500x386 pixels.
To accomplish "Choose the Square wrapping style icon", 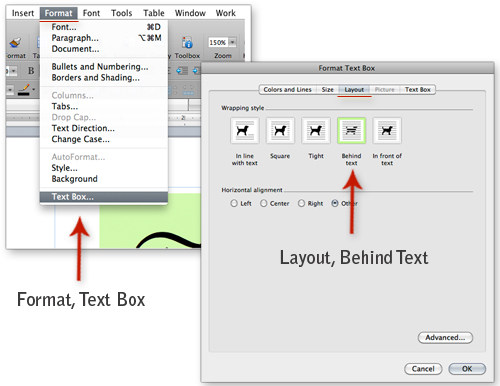I will click(x=280, y=130).
